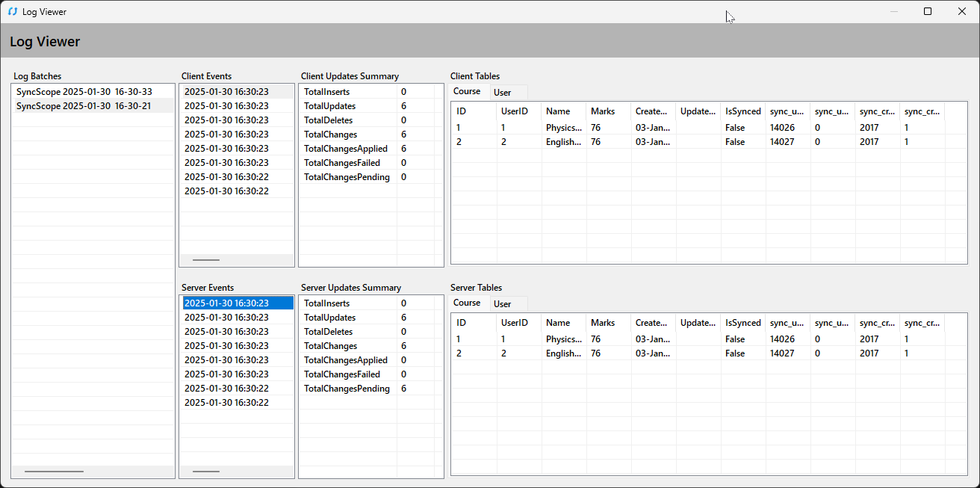
Task: Sort Client Tables by the Marks column header
Action: [603, 111]
